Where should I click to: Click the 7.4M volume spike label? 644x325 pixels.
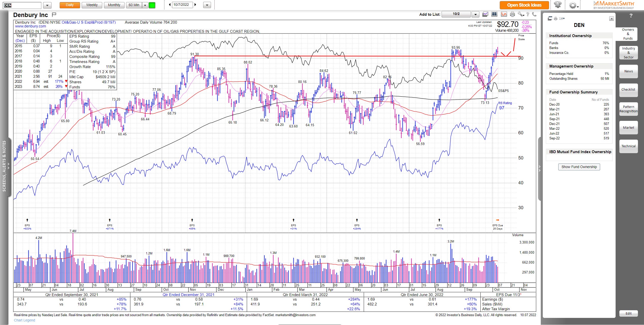pyautogui.click(x=73, y=231)
